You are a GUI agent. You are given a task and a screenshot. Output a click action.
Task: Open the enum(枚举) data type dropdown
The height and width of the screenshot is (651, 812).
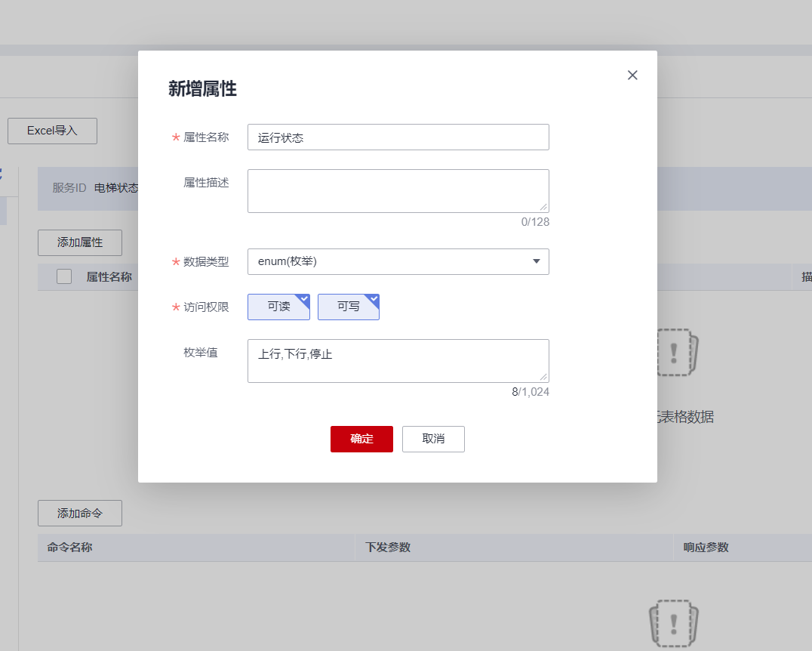tap(398, 261)
